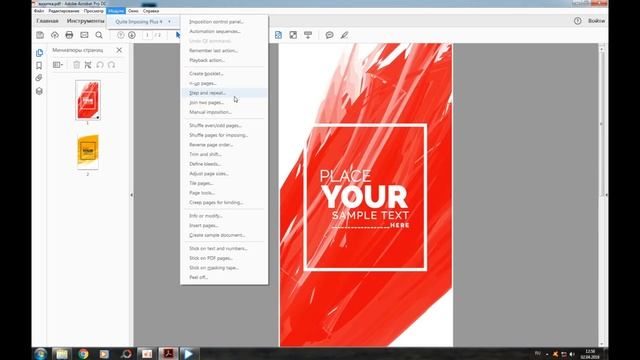The image size is (640, 360).
Task: Choose Create booklet menu item
Action: tap(224, 73)
